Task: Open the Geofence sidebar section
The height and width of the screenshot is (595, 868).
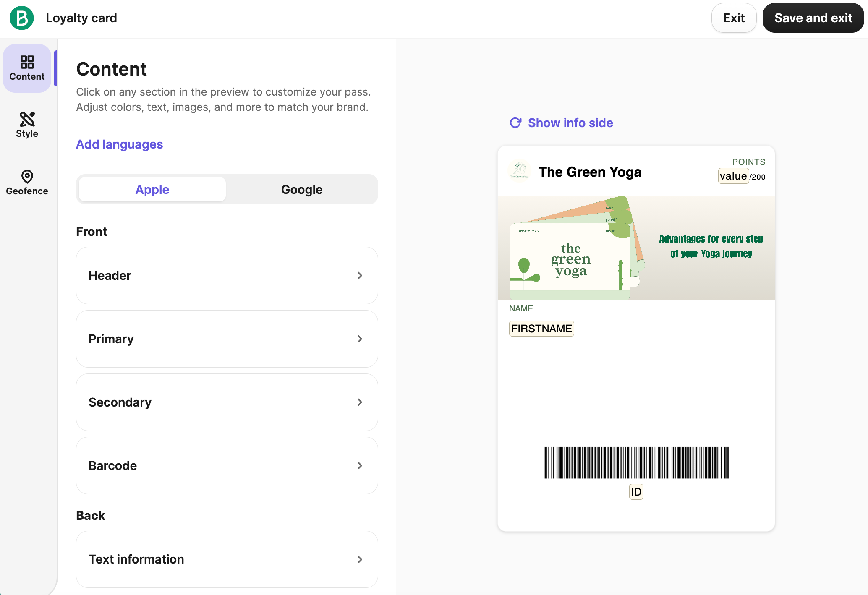Action: point(27,183)
